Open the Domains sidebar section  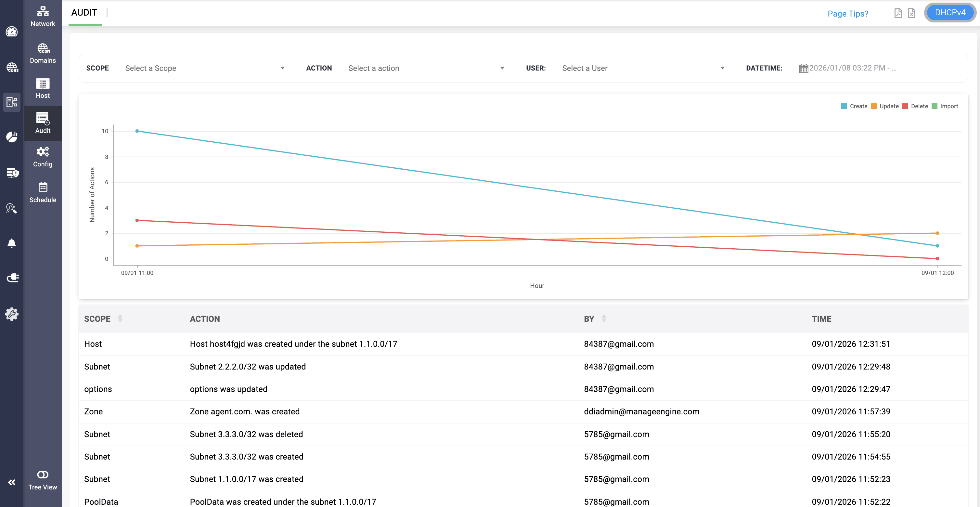pos(43,53)
